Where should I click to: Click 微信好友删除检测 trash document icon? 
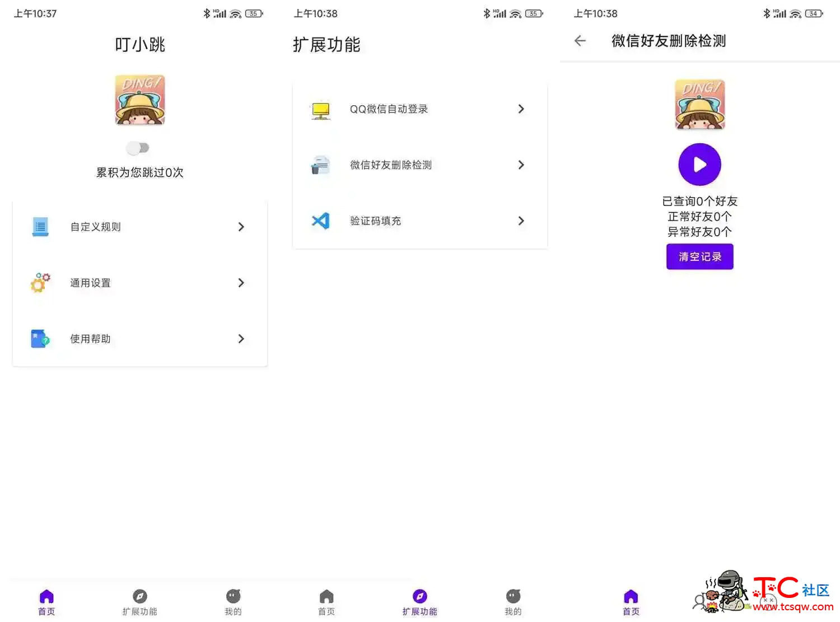(x=321, y=165)
